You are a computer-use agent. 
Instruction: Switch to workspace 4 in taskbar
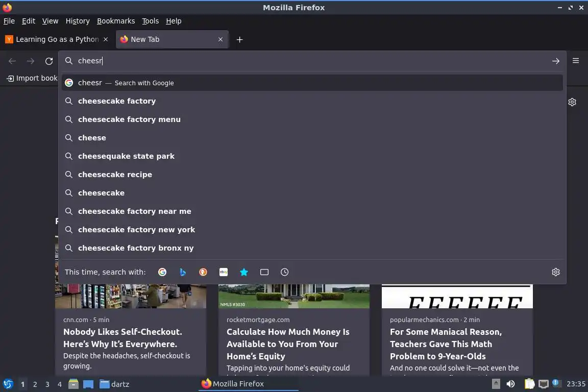(60, 384)
